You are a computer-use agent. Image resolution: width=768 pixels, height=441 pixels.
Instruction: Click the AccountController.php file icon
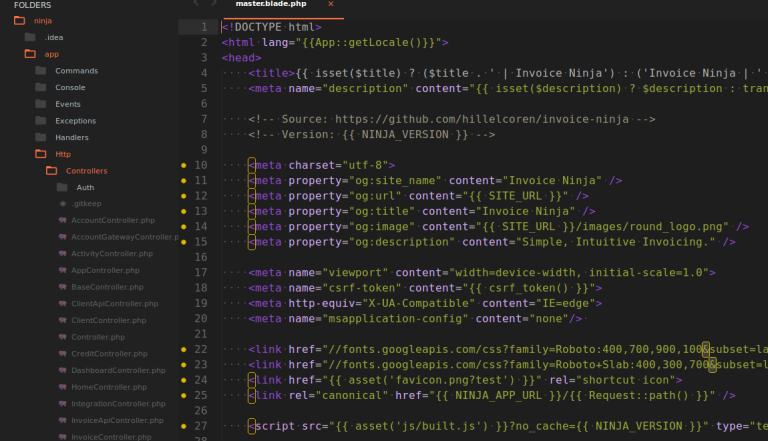63,220
